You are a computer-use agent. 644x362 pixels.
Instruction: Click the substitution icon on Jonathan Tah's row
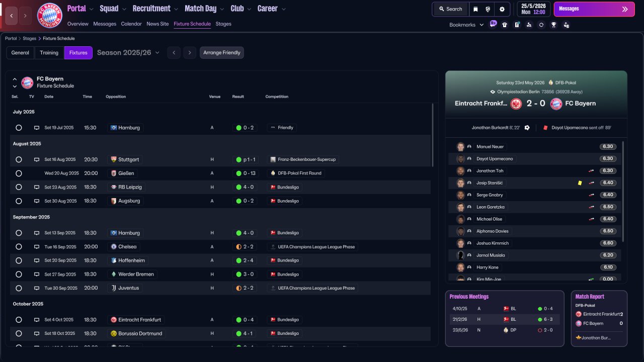pos(592,171)
